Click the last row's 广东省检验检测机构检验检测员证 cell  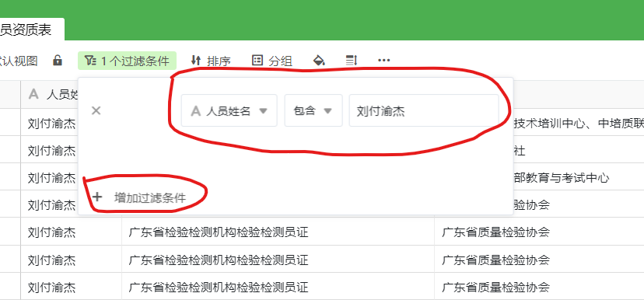point(278,287)
